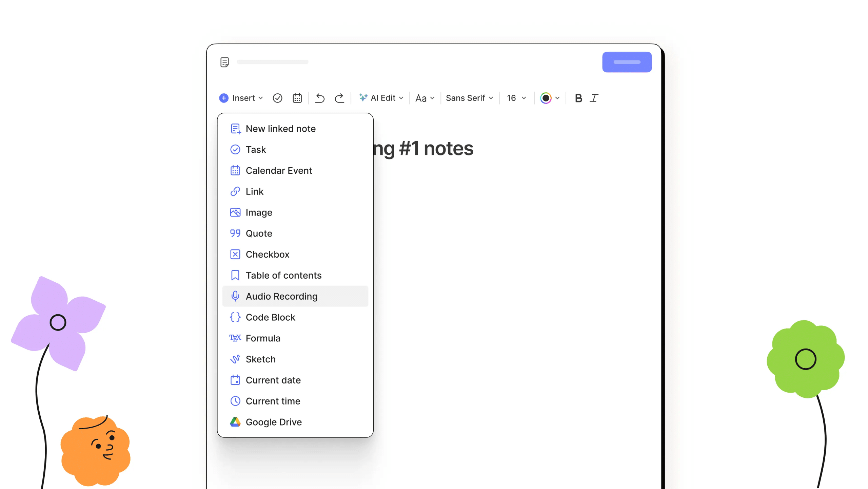
Task: Click the note title placeholder bar
Action: point(272,62)
